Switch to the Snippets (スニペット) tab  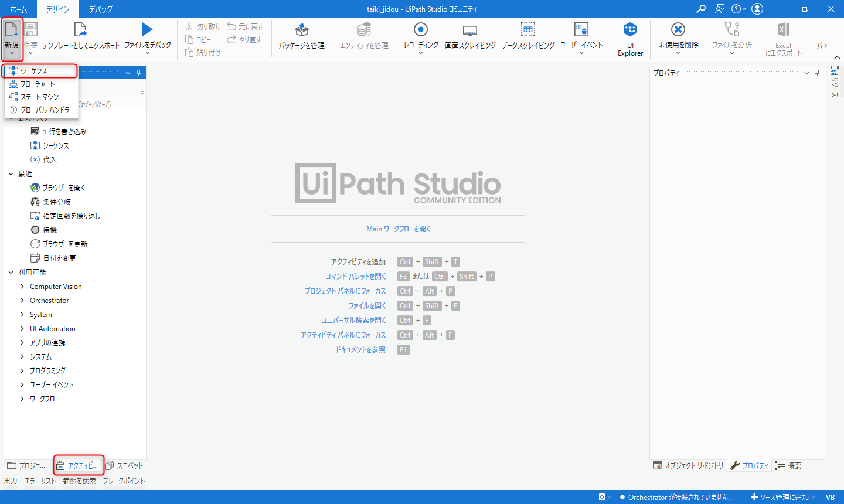[x=124, y=466]
